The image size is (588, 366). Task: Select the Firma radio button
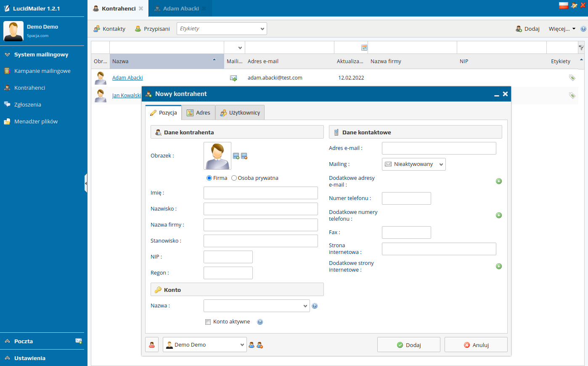[x=209, y=178]
